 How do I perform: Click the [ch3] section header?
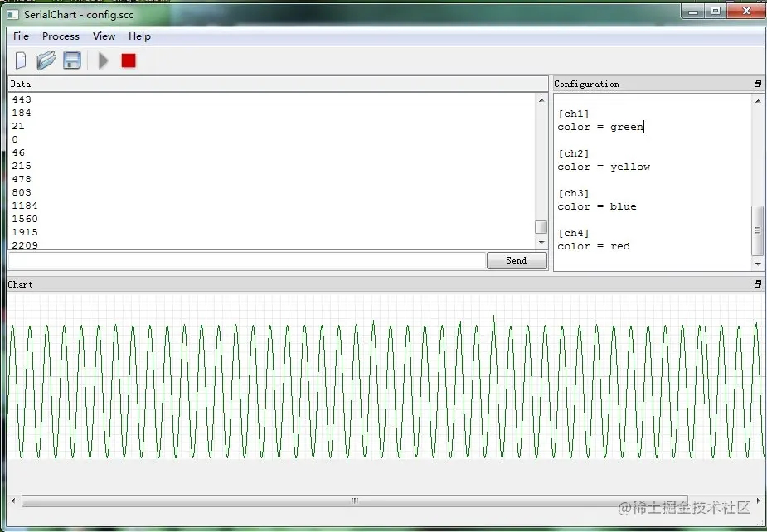(573, 194)
